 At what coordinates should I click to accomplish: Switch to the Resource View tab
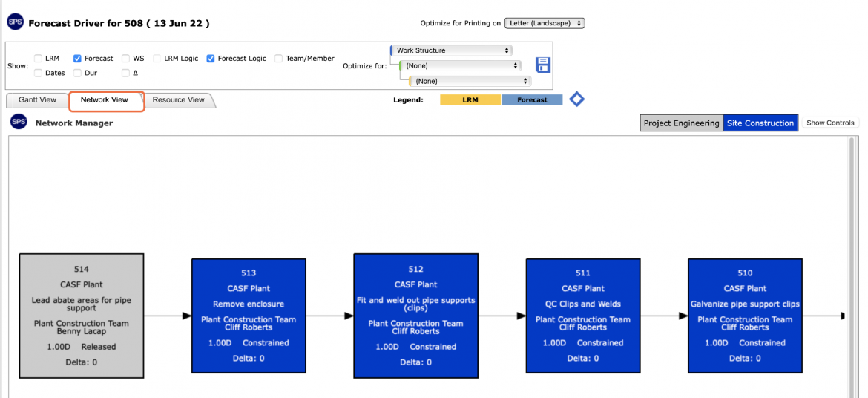click(x=179, y=100)
